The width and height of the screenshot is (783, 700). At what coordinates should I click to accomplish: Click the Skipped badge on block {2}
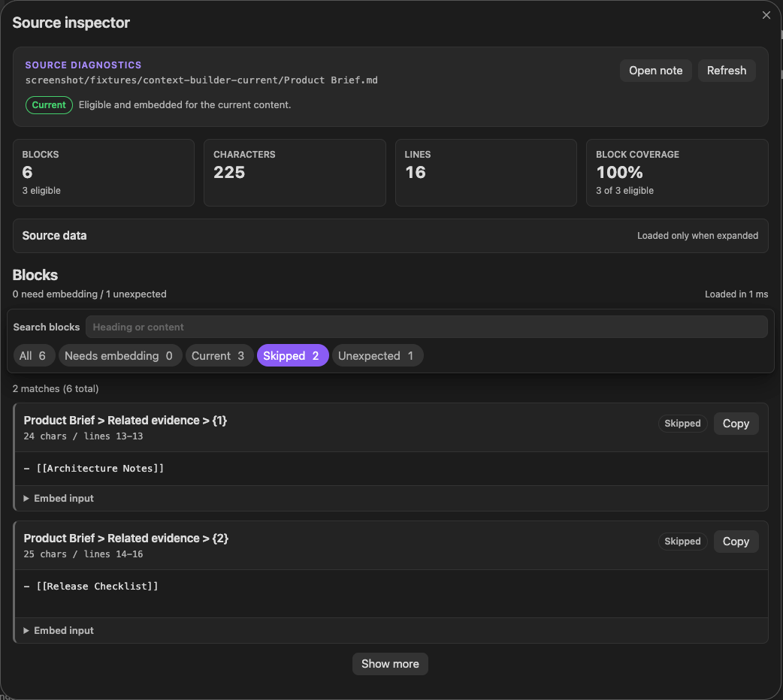[x=682, y=542]
